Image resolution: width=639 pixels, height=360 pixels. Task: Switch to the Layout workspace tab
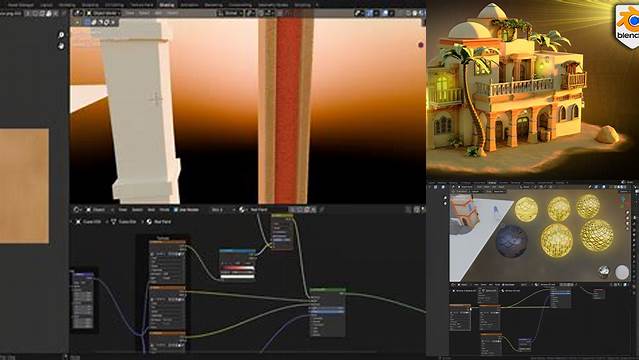tap(46, 5)
